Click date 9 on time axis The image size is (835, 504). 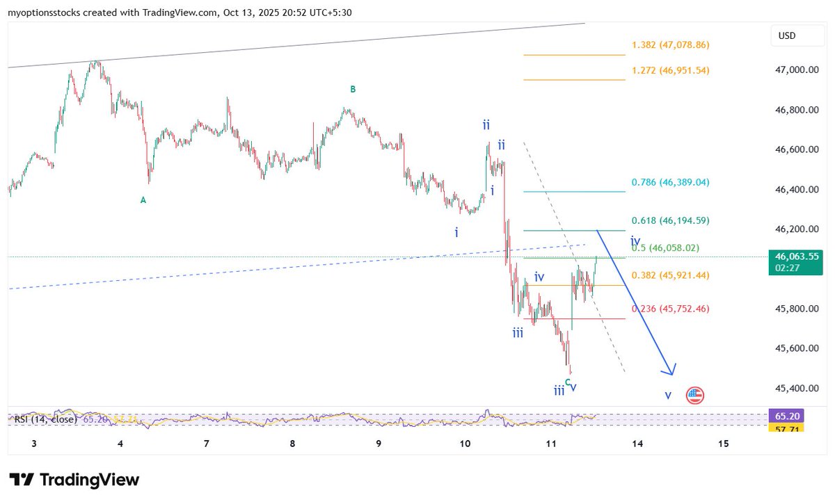379,444
